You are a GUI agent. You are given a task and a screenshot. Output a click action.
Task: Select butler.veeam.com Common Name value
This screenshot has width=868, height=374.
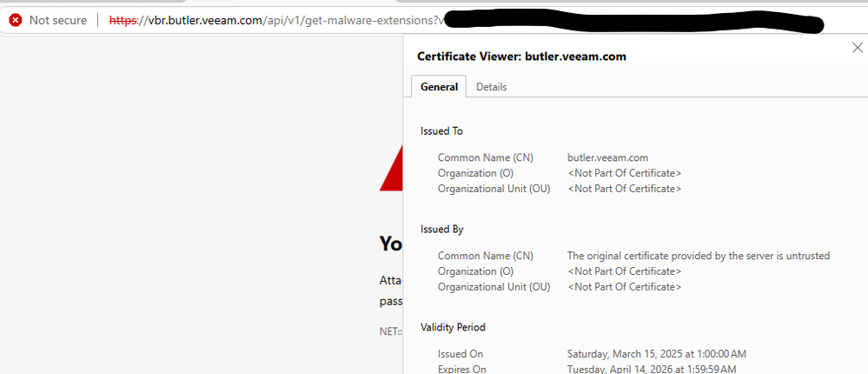tap(608, 157)
